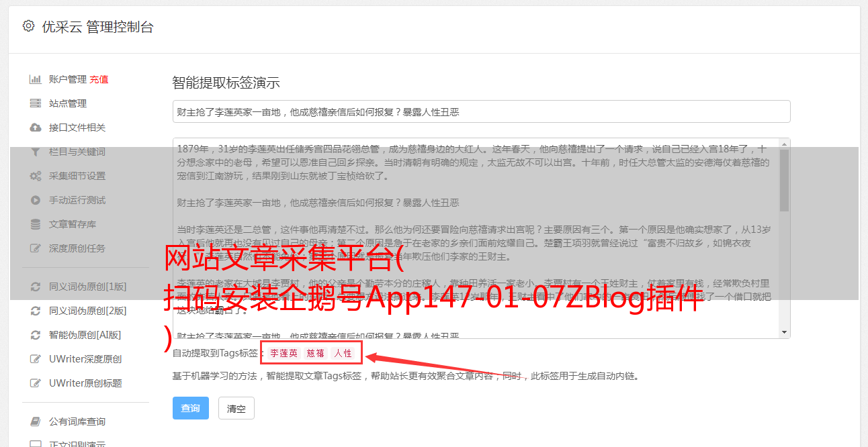
Task: Open the database icon for 文章暂存库
Action: pos(36,224)
